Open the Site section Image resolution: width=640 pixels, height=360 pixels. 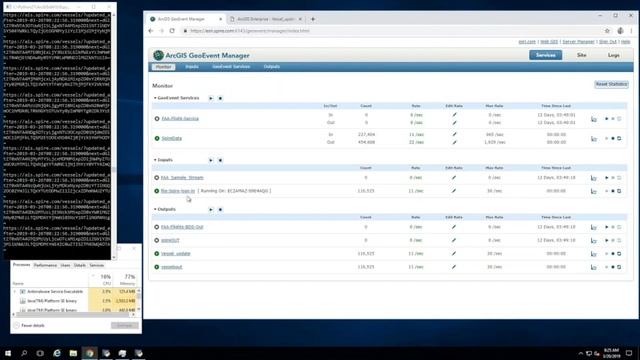pyautogui.click(x=582, y=55)
